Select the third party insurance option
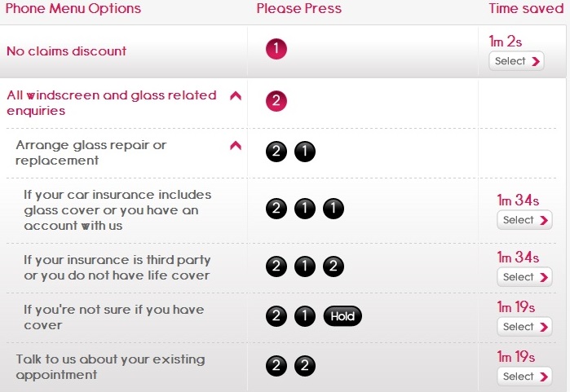570x392 pixels. click(524, 277)
